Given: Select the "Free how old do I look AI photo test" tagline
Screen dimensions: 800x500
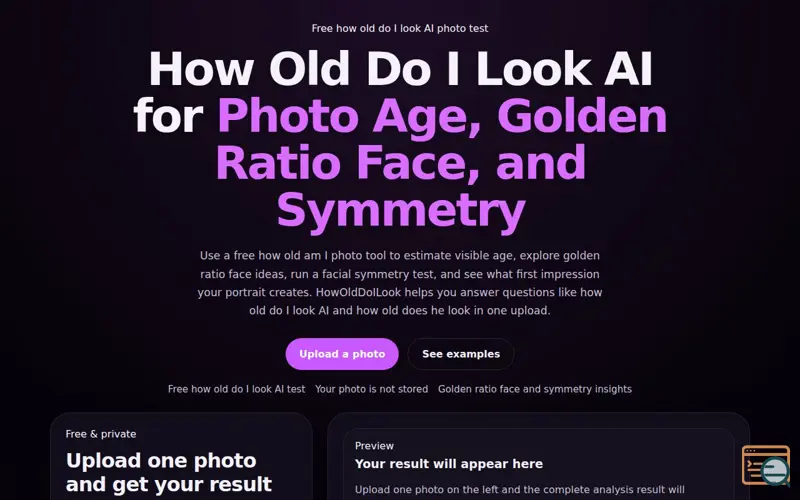Looking at the screenshot, I should click(x=400, y=29).
